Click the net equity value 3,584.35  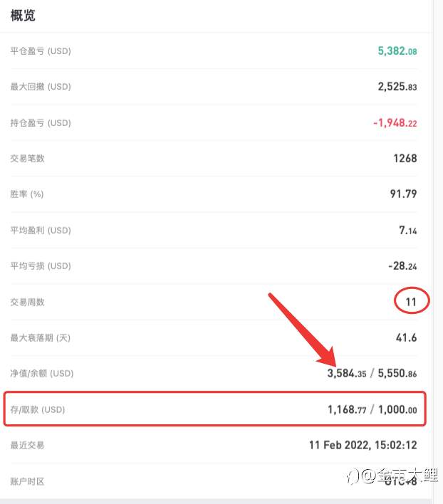tap(347, 373)
